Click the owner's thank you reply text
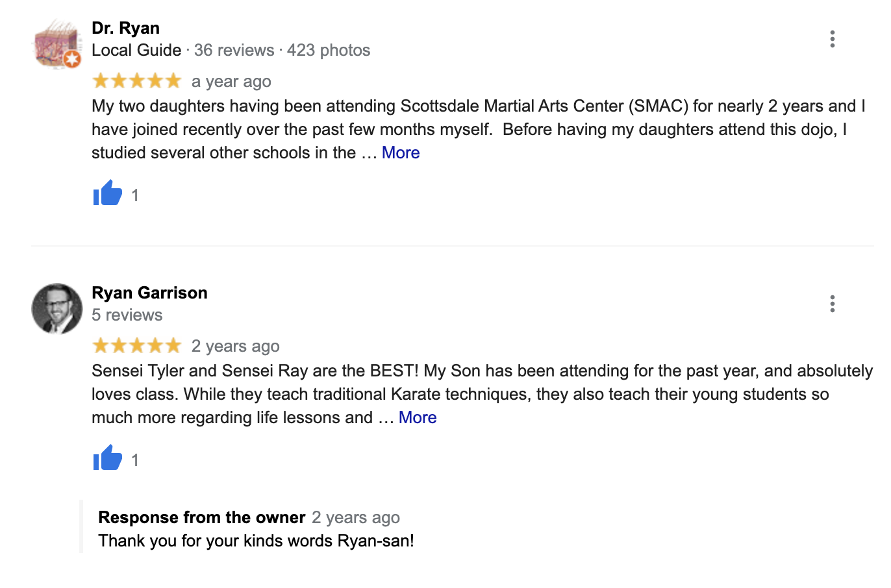891x588 pixels. 256,541
